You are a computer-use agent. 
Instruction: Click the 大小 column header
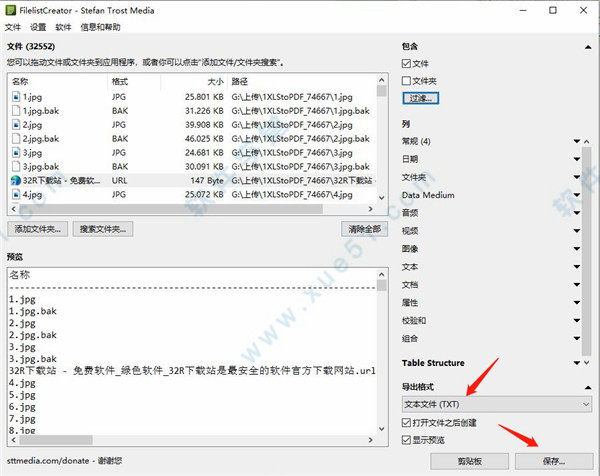[214, 81]
